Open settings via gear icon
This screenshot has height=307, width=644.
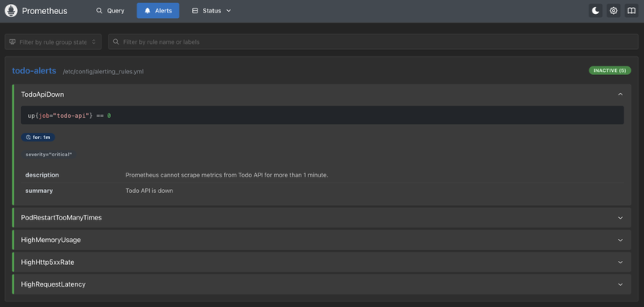point(614,11)
